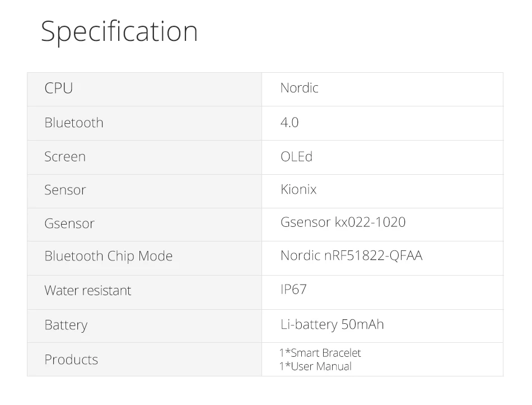Select the Sensor label above Gsensor

point(65,190)
